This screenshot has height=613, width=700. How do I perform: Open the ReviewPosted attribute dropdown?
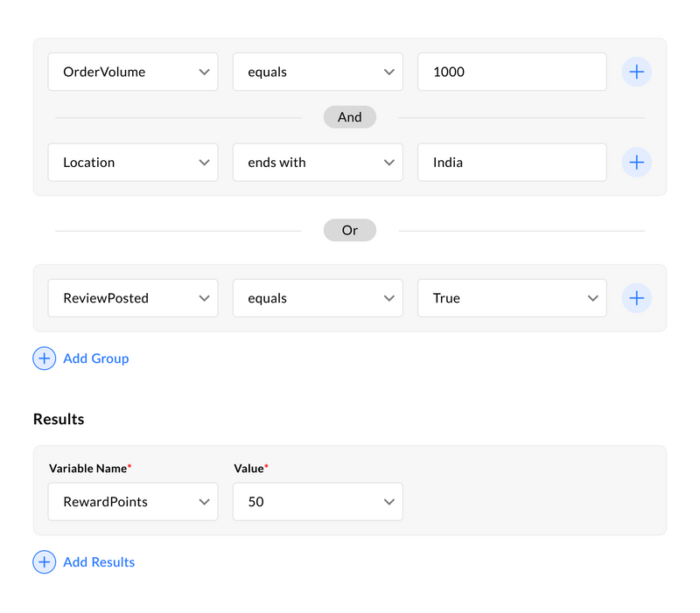point(132,298)
